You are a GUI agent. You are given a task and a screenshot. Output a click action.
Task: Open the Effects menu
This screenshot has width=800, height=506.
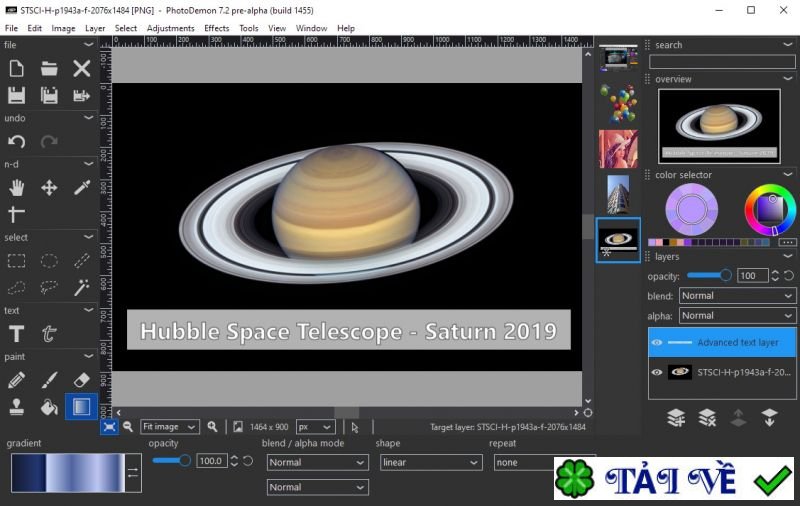[216, 28]
